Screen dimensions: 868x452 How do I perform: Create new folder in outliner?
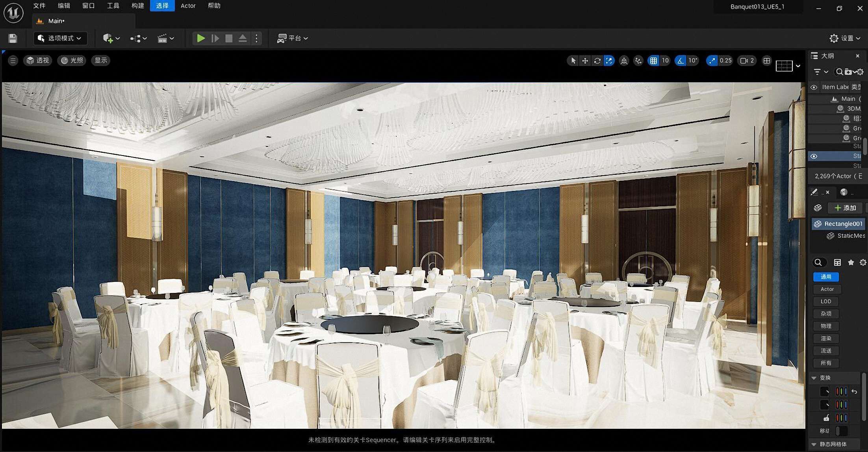(848, 72)
